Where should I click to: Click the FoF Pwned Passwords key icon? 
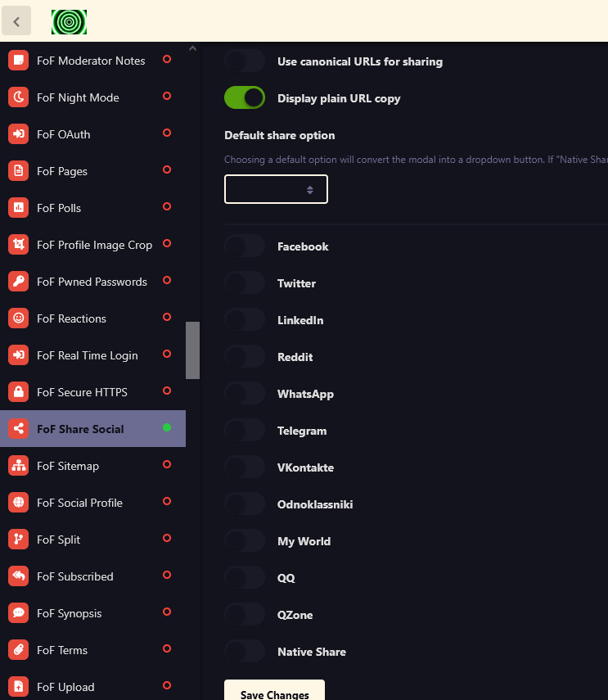click(x=18, y=282)
